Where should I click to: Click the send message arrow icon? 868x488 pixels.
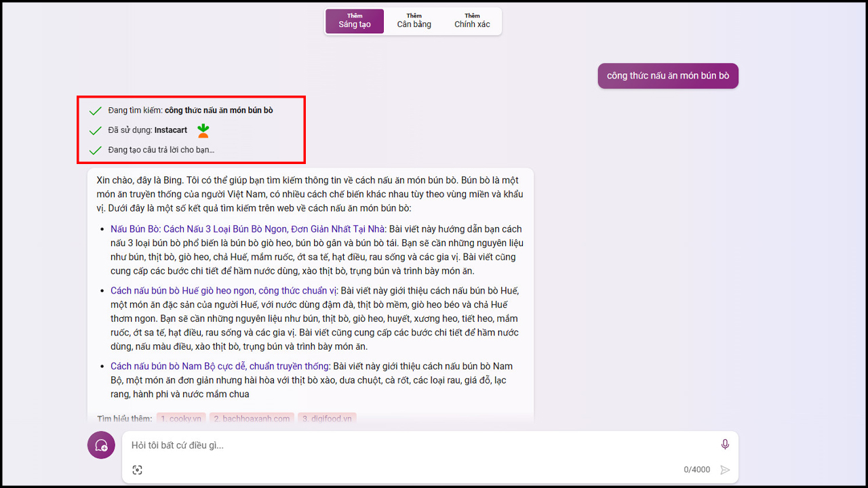[x=724, y=469]
